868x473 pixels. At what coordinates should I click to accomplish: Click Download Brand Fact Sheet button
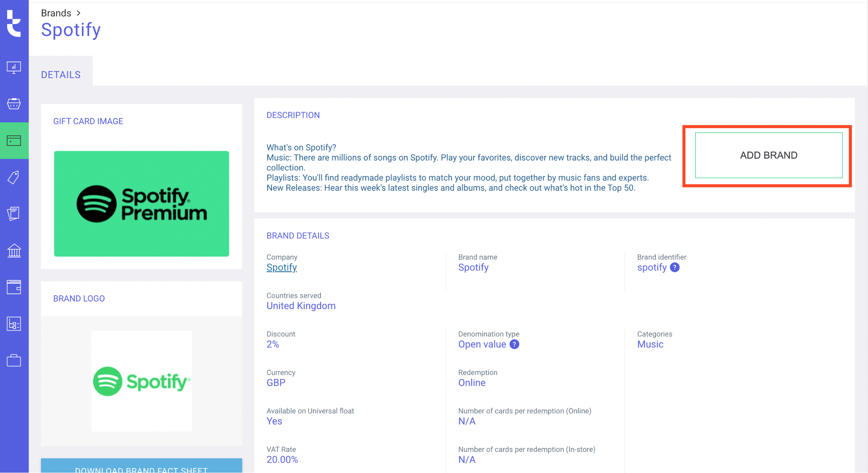(142, 466)
